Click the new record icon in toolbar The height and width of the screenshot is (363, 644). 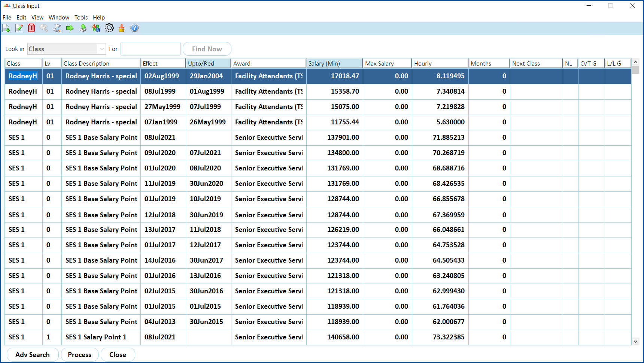(x=6, y=28)
